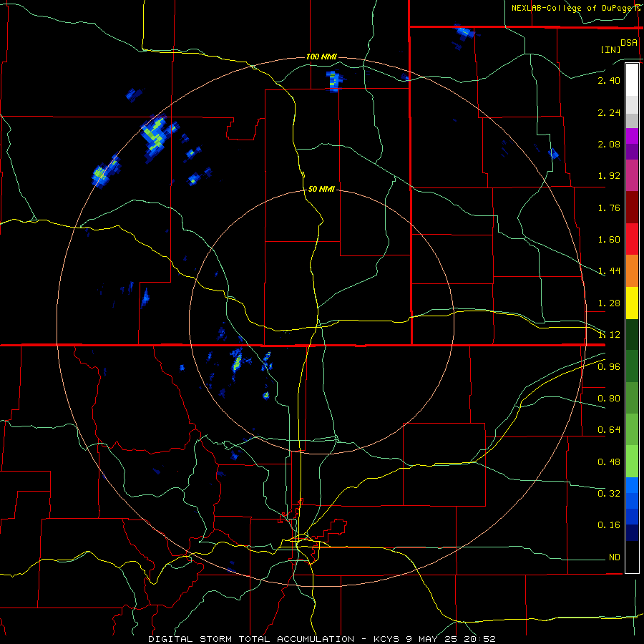Select the 1.60 legend value
644x644 pixels.
[609, 240]
